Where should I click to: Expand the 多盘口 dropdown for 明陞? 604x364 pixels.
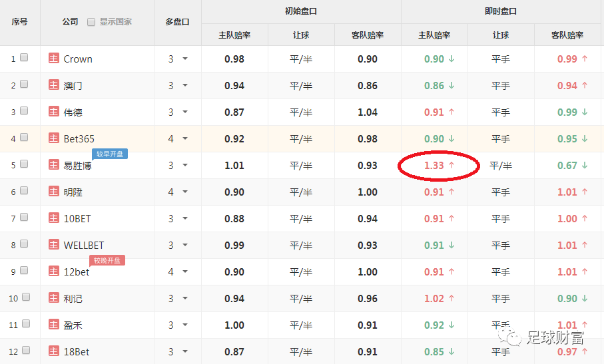click(185, 192)
